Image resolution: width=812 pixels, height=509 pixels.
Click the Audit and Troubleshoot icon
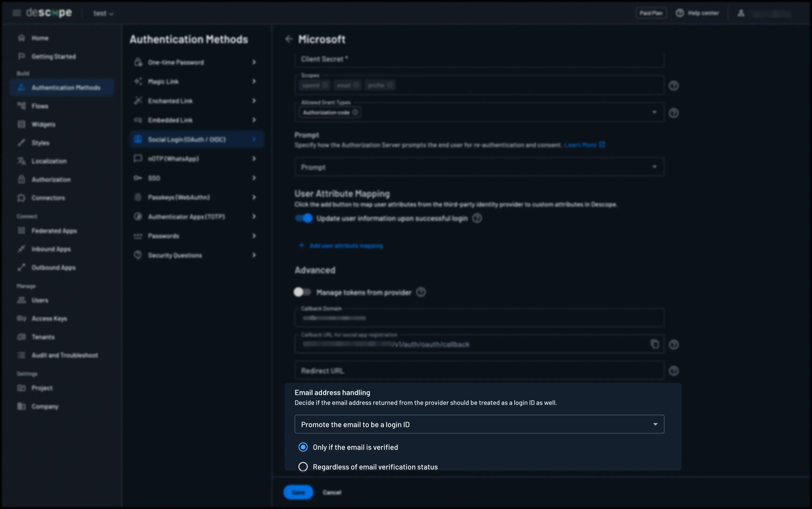click(21, 355)
